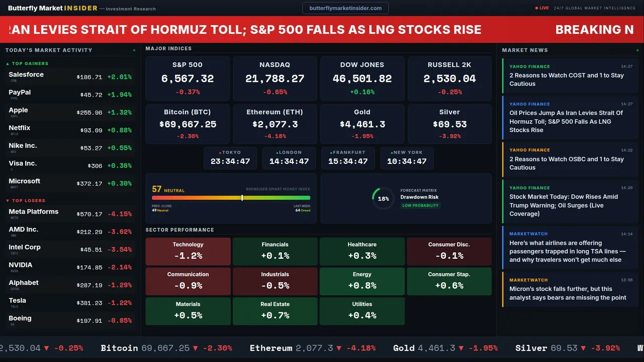Select the Energy sector tile
The image size is (644, 362).
(362, 281)
